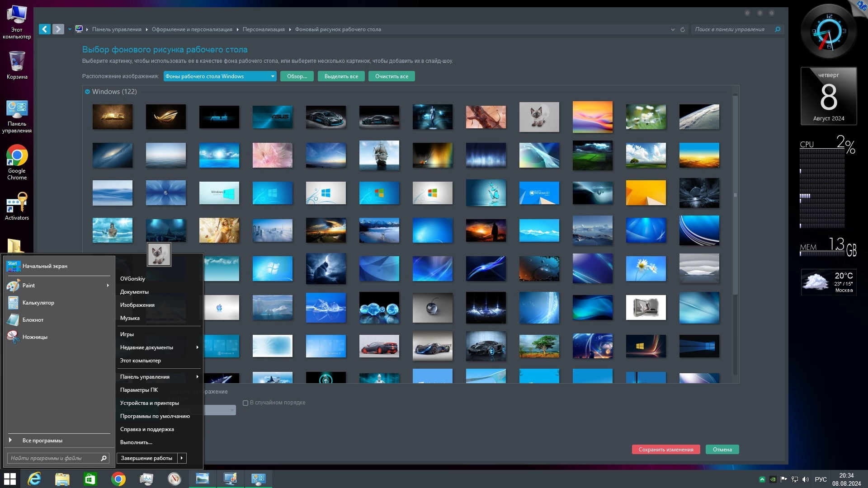Image resolution: width=868 pixels, height=488 pixels.
Task: Select the sailing ship wallpaper thumbnail
Action: pyautogui.click(x=379, y=155)
